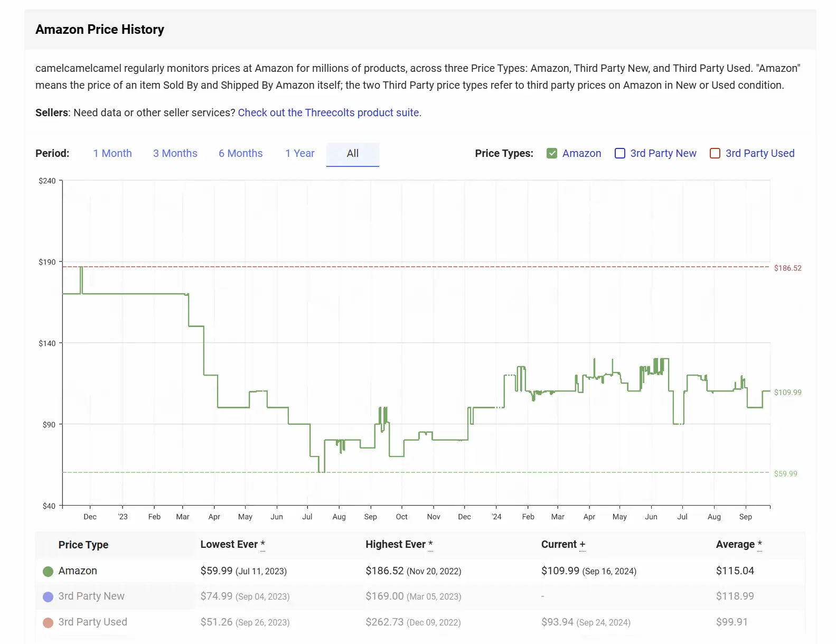Choose the 6 Months period
The height and width of the screenshot is (644, 836).
coord(240,153)
